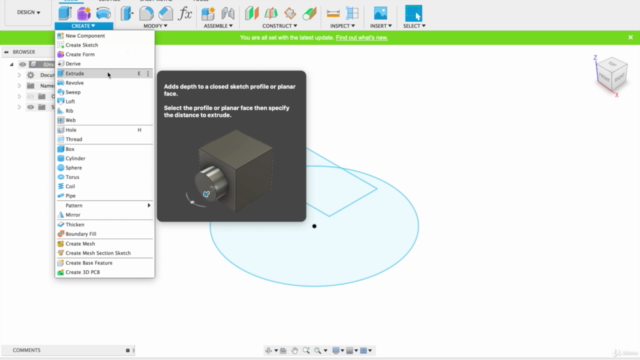Click the Plane at Angle icon
The width and height of the screenshot is (640, 360).
tap(271, 13)
